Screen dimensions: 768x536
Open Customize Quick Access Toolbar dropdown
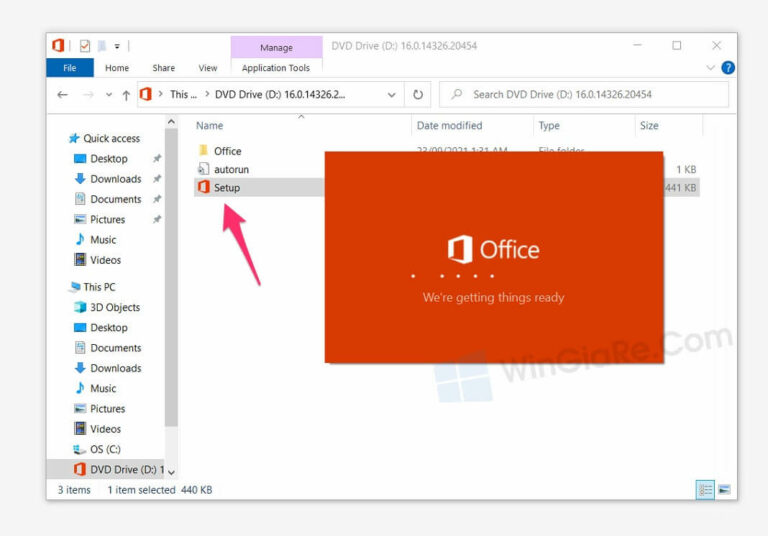pos(117,46)
